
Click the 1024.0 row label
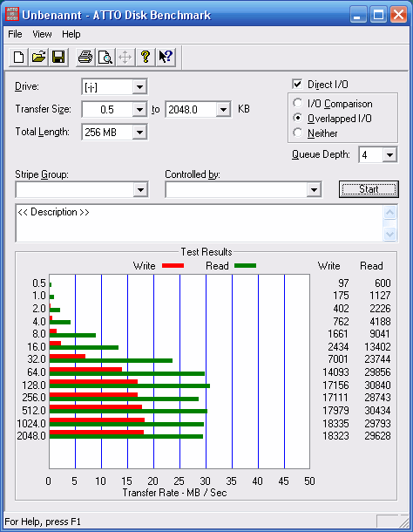pos(31,424)
